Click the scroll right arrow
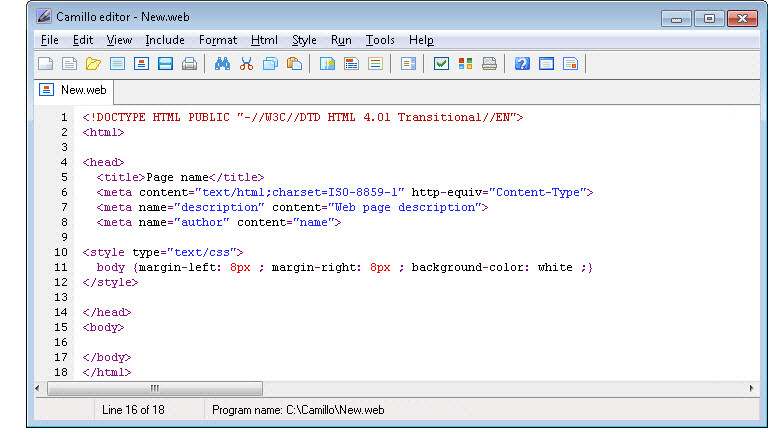This screenshot has width=768, height=428. pyautogui.click(x=751, y=388)
